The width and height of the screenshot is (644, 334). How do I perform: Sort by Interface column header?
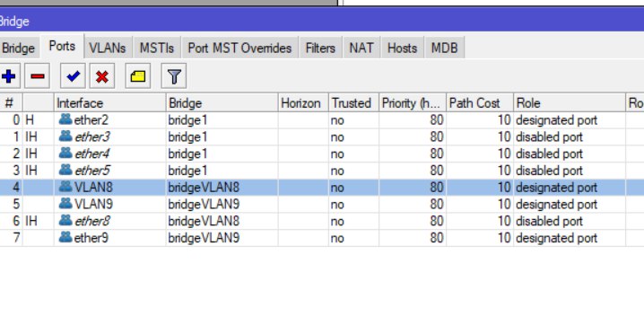pos(110,103)
